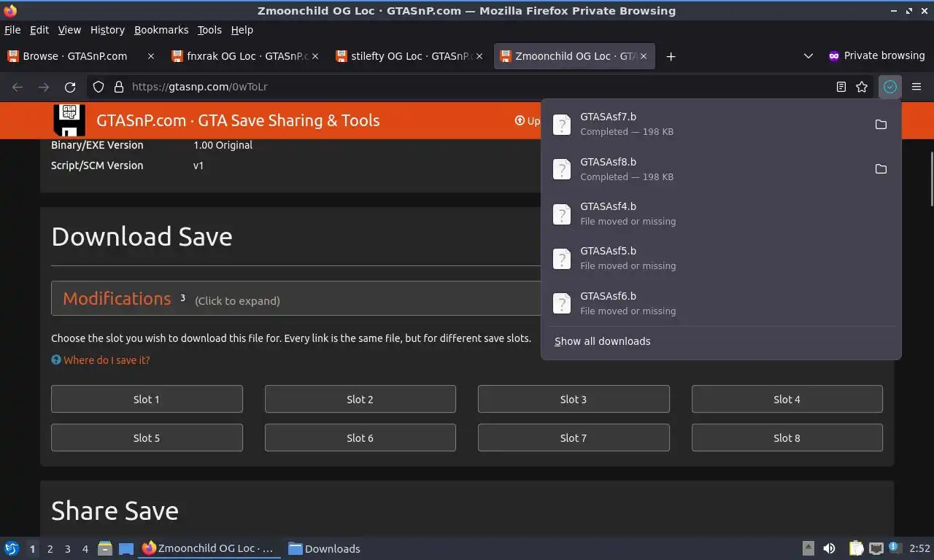The image size is (934, 560).
Task: Close the Browse GTASnP.com tab
Action: click(x=151, y=56)
